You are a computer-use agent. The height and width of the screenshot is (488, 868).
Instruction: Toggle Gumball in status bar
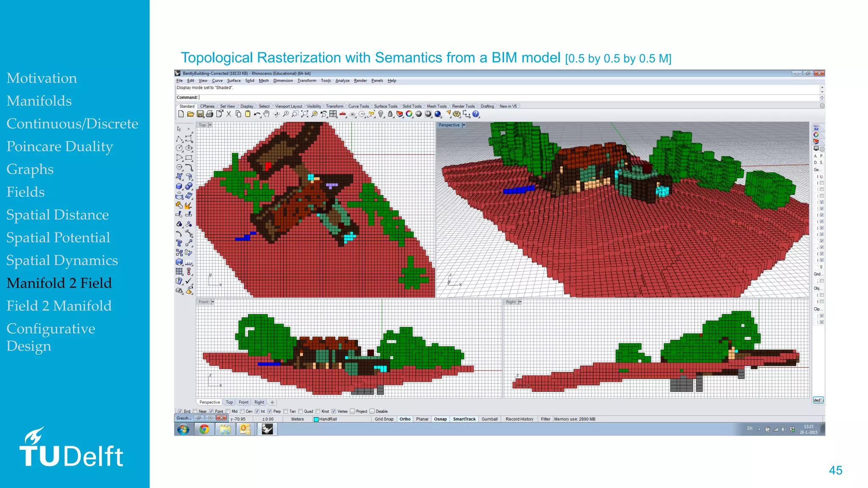[x=490, y=419]
